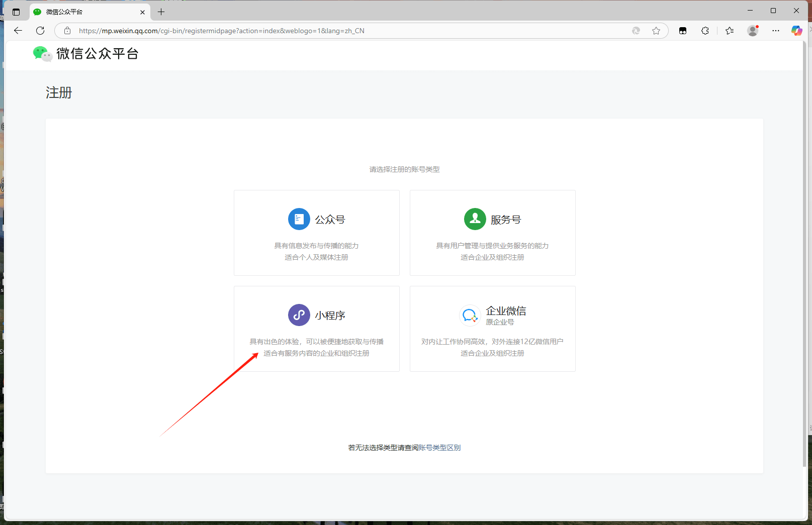Viewport: 812px width, 525px height.
Task: Click the browser back arrow
Action: [18, 31]
